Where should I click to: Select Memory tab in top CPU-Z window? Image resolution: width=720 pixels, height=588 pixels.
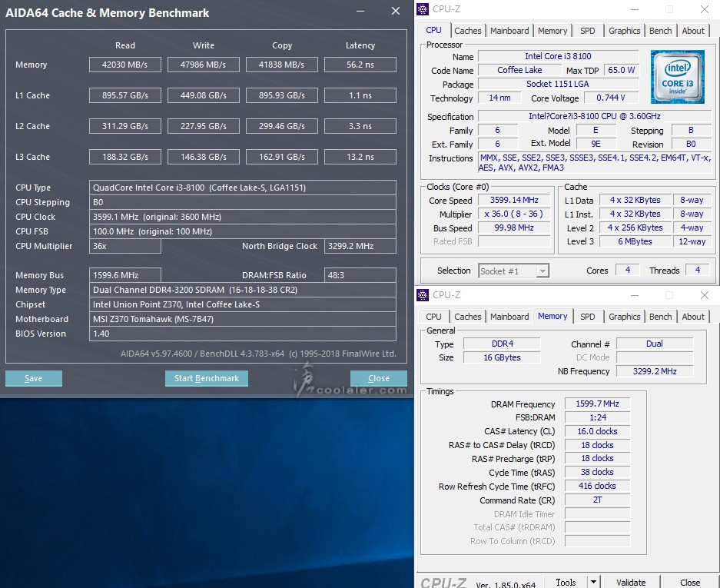552,31
